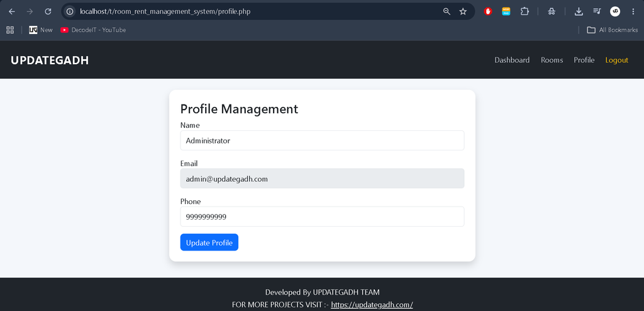Open the blue and yellow image extension icon
Screen dimensions: 644x311
(x=506, y=11)
